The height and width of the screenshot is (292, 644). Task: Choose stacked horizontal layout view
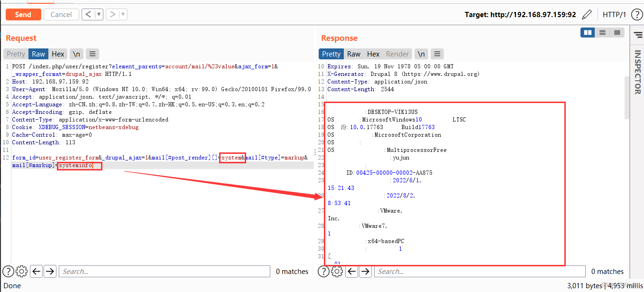pyautogui.click(x=602, y=32)
